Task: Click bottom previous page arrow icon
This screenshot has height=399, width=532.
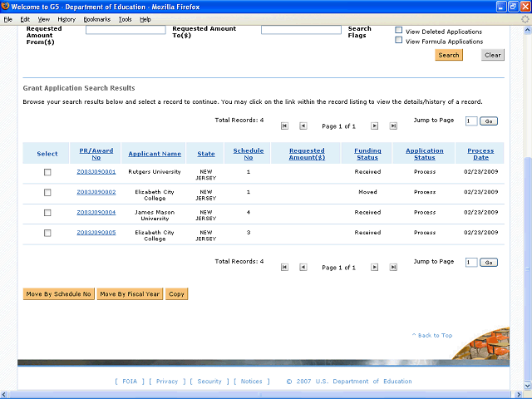Action: pyautogui.click(x=303, y=268)
